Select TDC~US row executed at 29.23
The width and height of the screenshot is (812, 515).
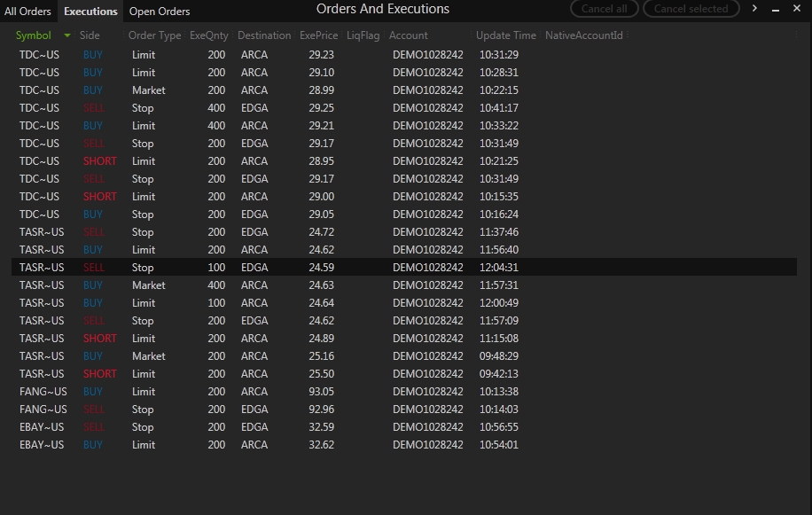point(404,54)
